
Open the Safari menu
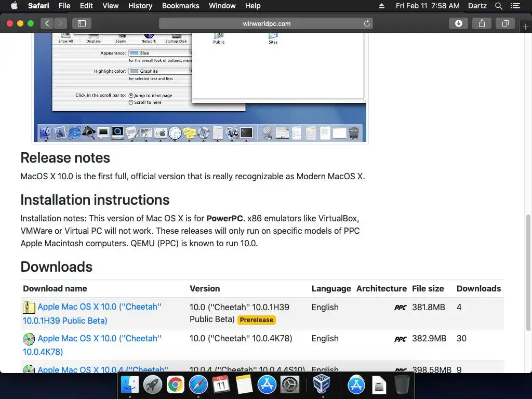click(x=38, y=6)
